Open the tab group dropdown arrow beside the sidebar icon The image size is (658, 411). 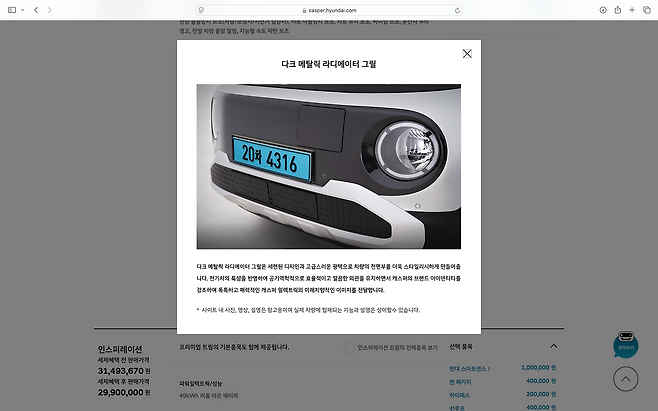click(24, 9)
